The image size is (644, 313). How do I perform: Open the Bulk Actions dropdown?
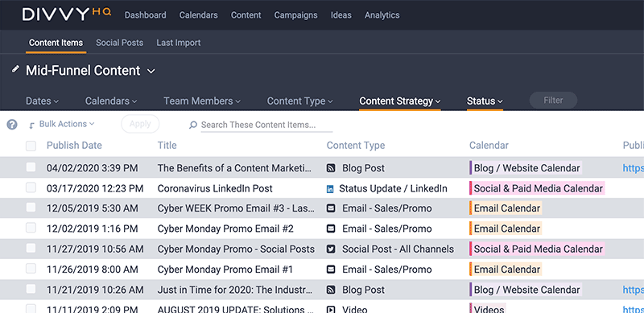(x=67, y=124)
